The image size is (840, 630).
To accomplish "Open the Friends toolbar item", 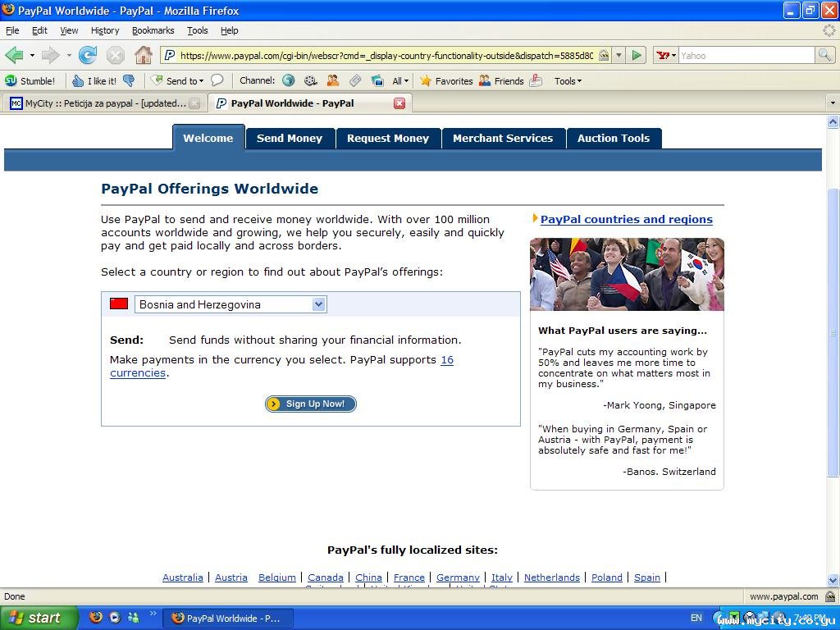I will tap(501, 80).
